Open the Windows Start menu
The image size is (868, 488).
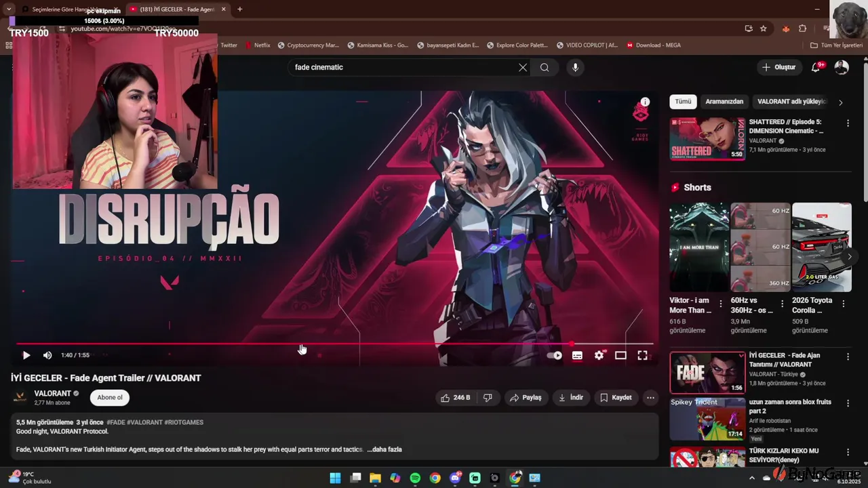tap(335, 478)
